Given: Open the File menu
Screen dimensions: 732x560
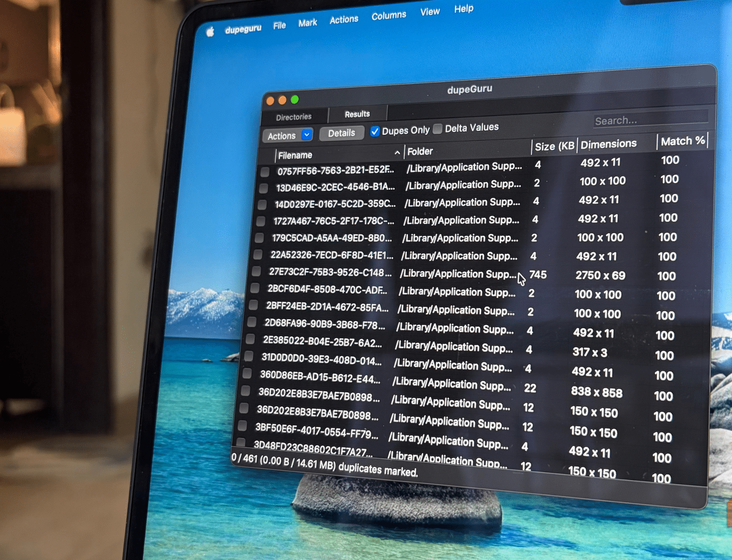Looking at the screenshot, I should (x=279, y=25).
